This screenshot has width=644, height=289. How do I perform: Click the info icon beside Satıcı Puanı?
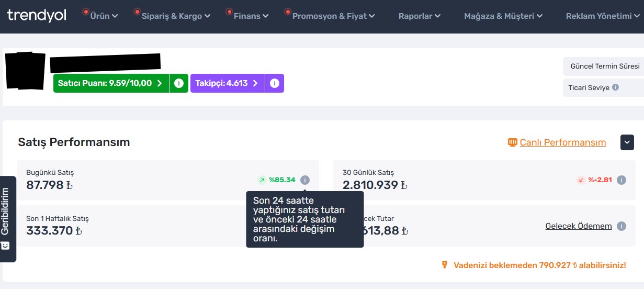(179, 83)
